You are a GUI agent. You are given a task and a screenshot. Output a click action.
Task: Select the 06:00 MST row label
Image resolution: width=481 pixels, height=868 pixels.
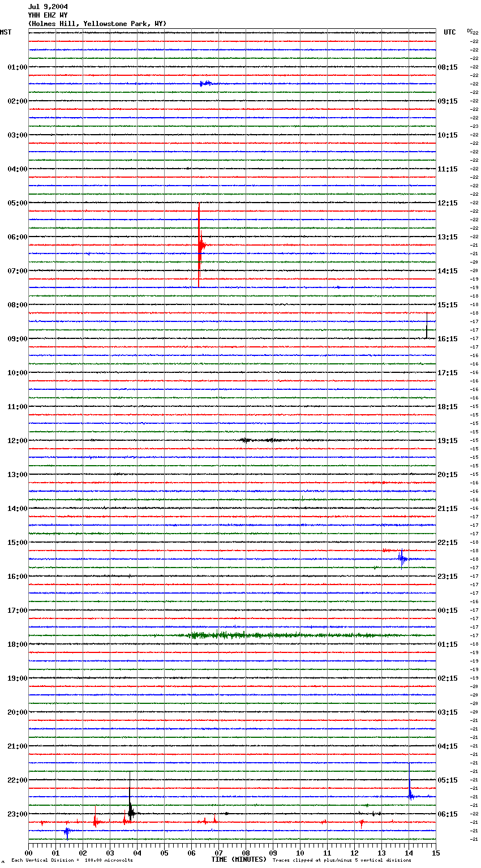17,237
